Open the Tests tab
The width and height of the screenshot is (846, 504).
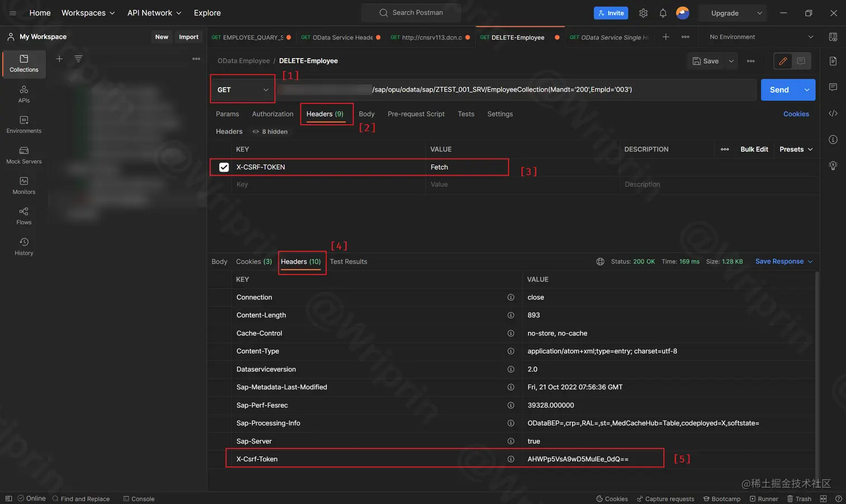(x=466, y=114)
